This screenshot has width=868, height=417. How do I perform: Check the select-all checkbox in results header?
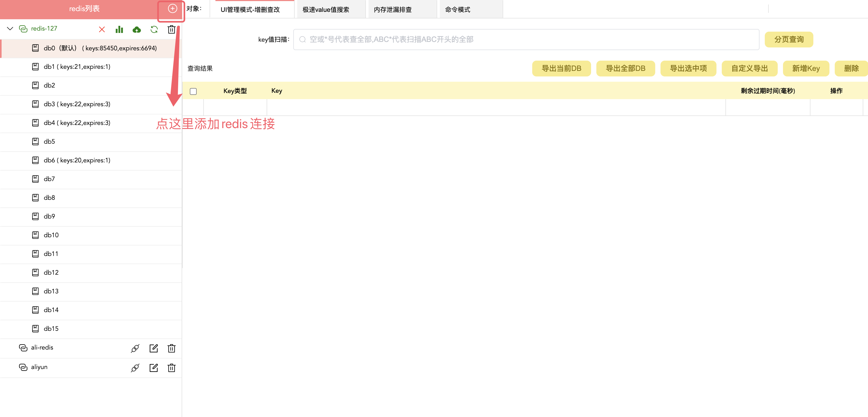coord(193,91)
